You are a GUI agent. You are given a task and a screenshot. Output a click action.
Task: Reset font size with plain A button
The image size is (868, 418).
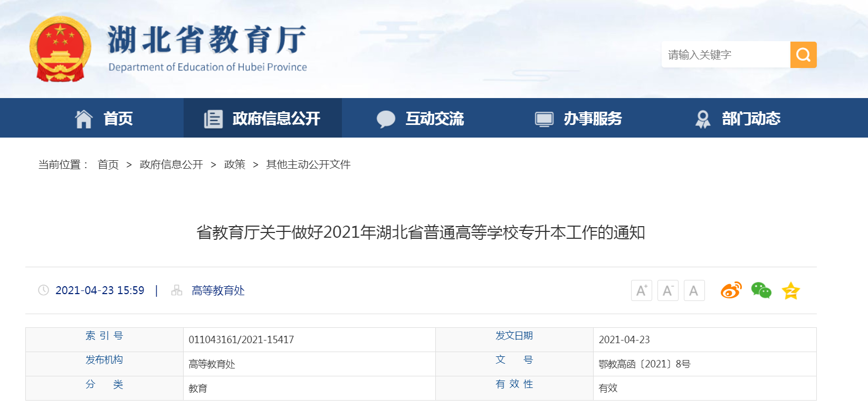click(694, 290)
